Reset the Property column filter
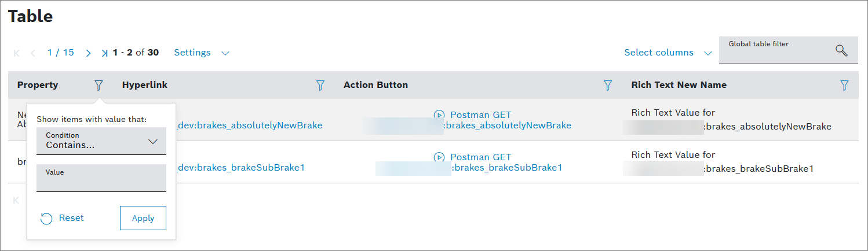This screenshot has height=251, width=868. point(63,218)
